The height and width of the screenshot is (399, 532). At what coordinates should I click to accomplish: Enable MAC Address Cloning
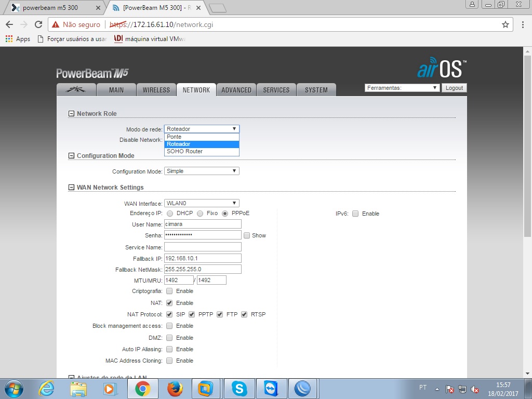point(169,361)
